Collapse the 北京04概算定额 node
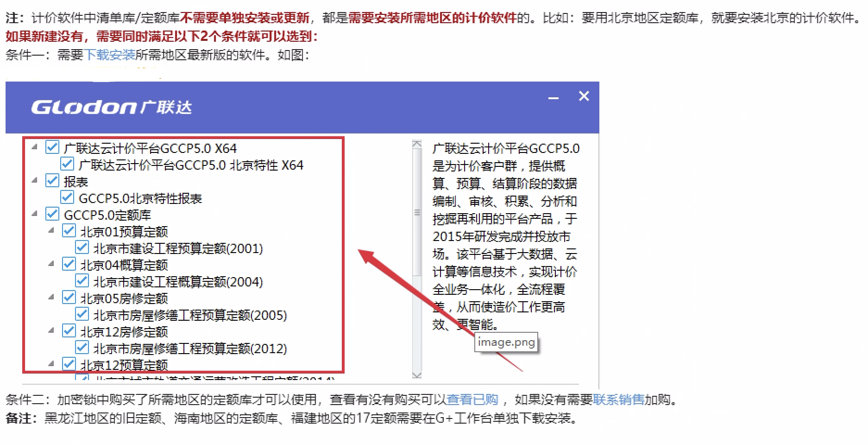Viewport: 868px width, 444px height. coord(51,264)
